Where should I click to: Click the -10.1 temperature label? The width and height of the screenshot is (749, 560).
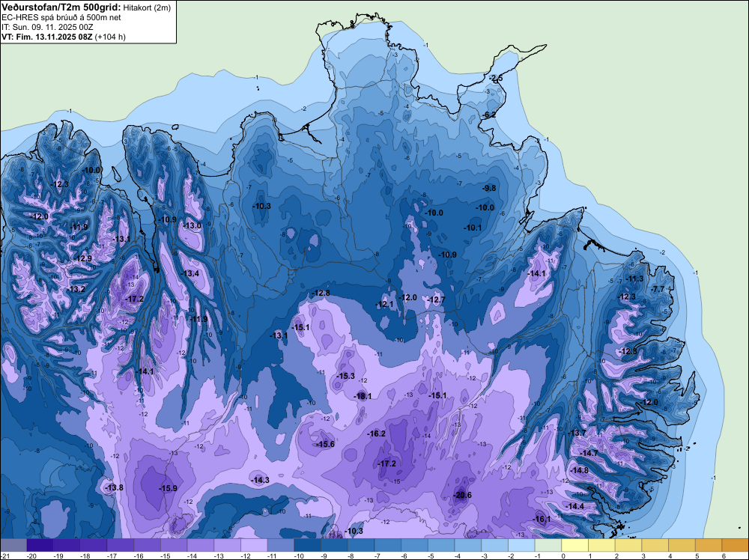(x=473, y=228)
